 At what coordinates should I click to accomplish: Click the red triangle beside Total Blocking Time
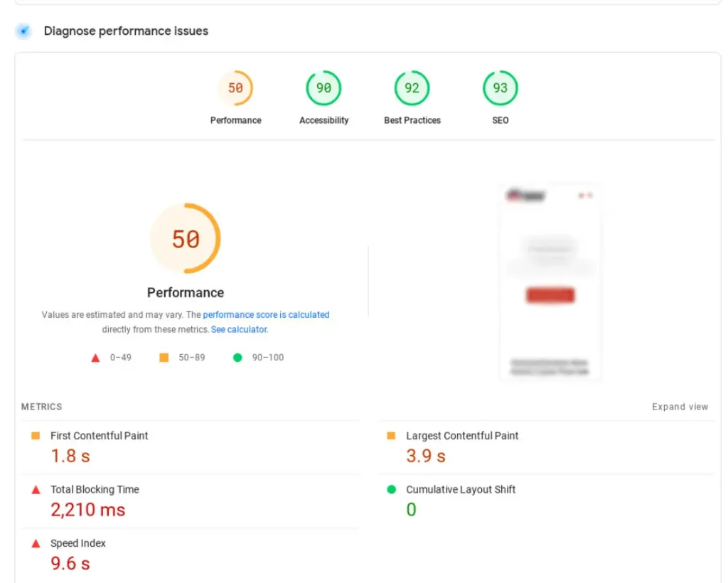[36, 490]
